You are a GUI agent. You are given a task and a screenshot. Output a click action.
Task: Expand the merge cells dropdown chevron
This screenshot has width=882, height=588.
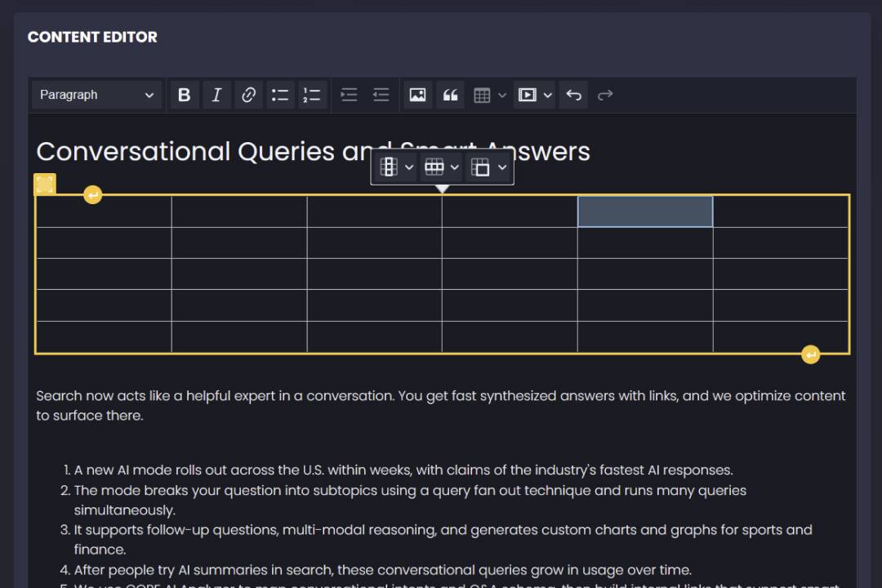(502, 167)
